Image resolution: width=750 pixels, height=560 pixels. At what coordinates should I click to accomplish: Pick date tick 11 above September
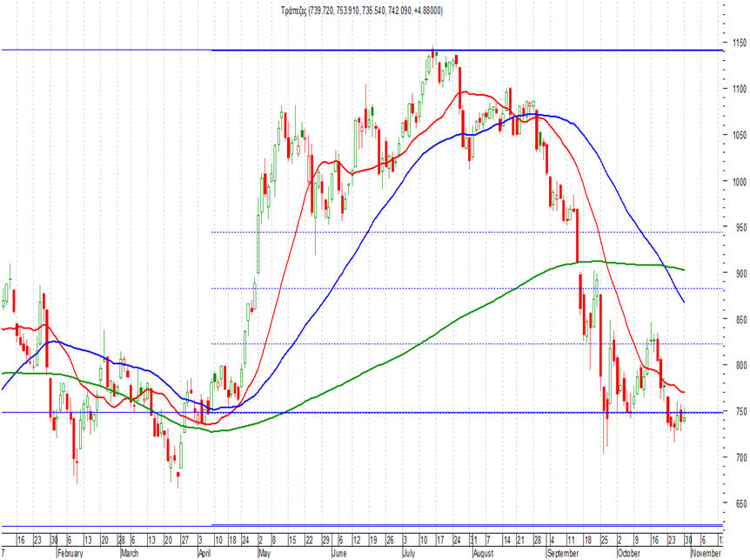tap(571, 540)
